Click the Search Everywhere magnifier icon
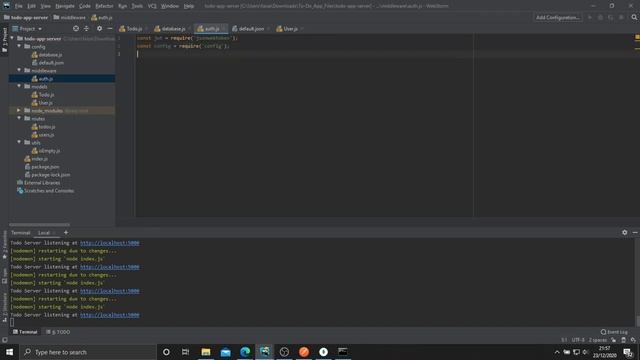The width and height of the screenshot is (640, 360). (634, 18)
